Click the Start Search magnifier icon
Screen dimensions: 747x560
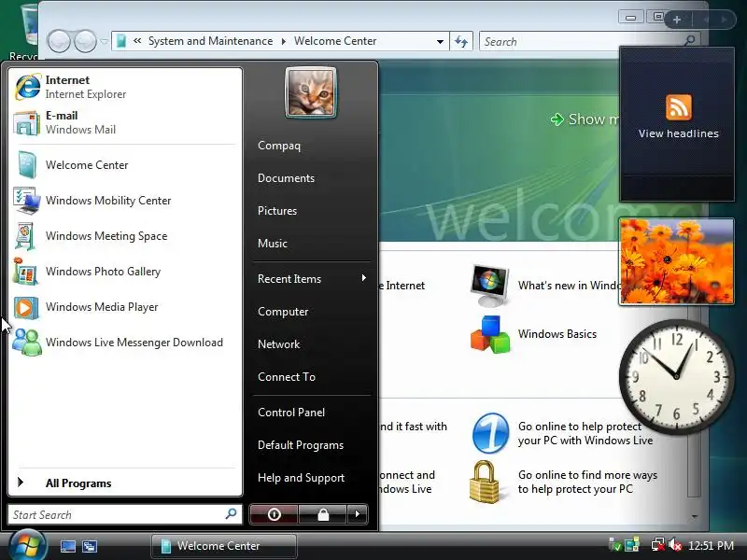click(x=231, y=514)
